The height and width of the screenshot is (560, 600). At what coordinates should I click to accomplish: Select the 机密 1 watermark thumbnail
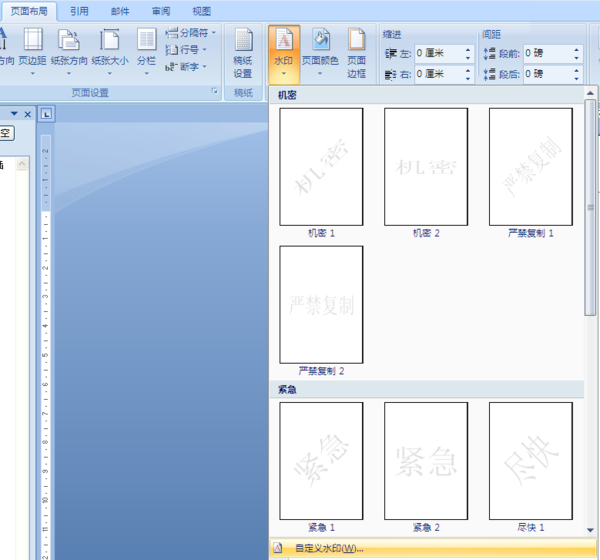[321, 166]
